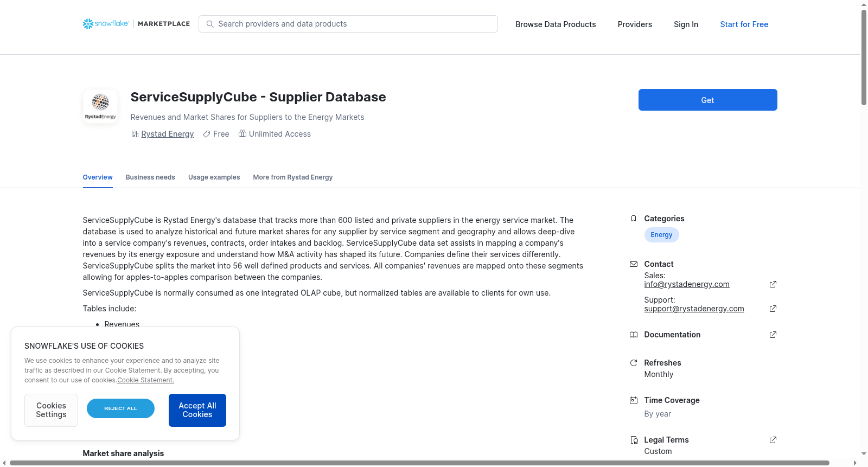This screenshot has height=467, width=868.
Task: Click the Rystad Energy provider logo thumbnail
Action: click(100, 106)
